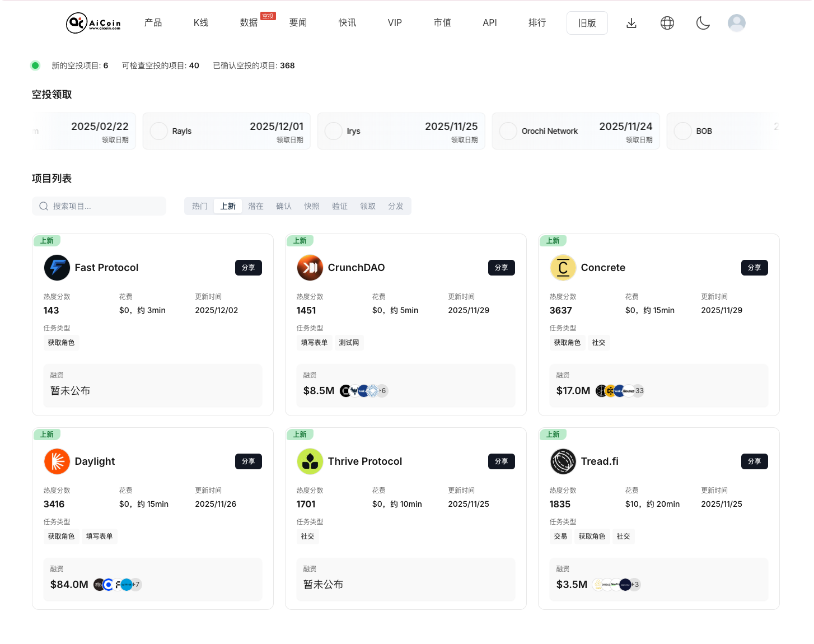
Task: Open the app download icon
Action: pos(631,23)
